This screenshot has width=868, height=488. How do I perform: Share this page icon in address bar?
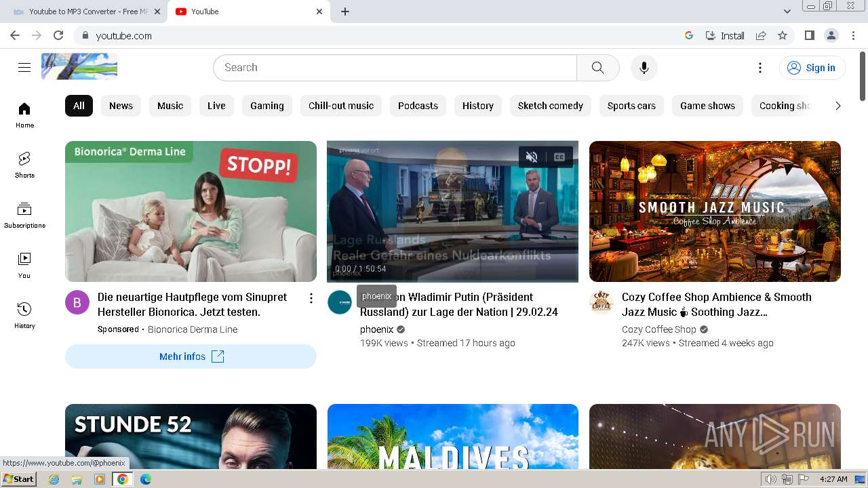pos(761,35)
